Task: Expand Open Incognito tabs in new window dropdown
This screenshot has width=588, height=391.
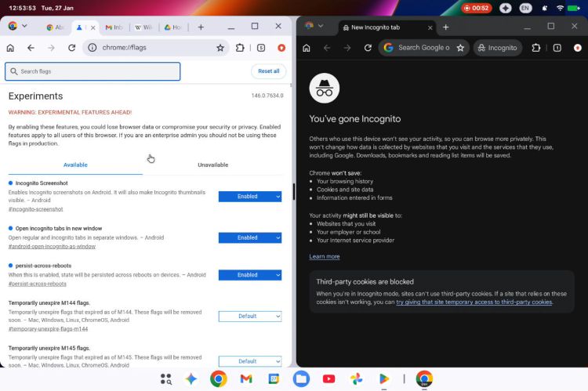Action: 250,237
